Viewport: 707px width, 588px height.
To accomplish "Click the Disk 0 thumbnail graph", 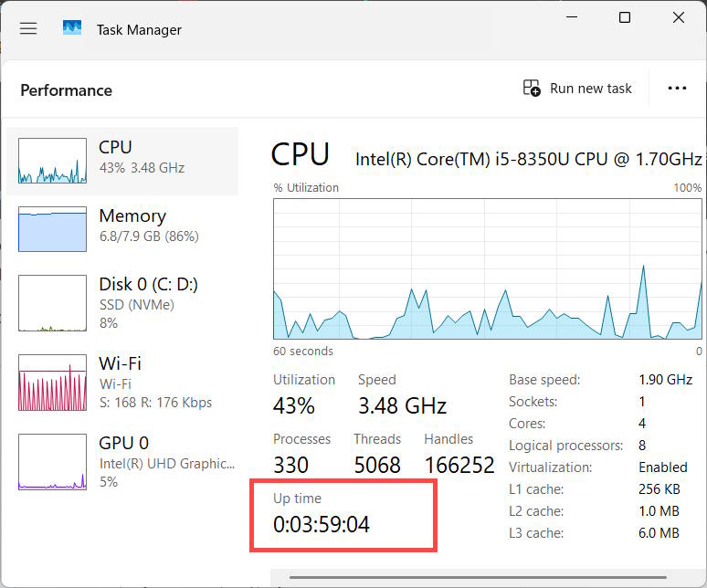I will tap(52, 303).
